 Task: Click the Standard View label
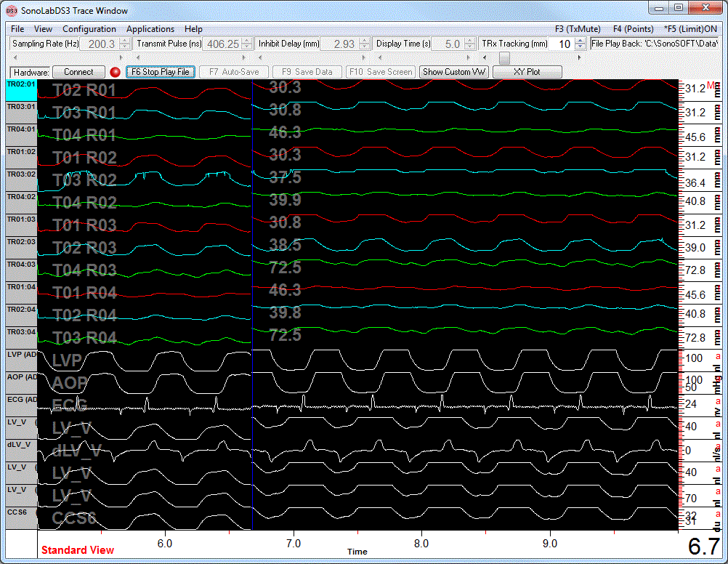coord(78,550)
